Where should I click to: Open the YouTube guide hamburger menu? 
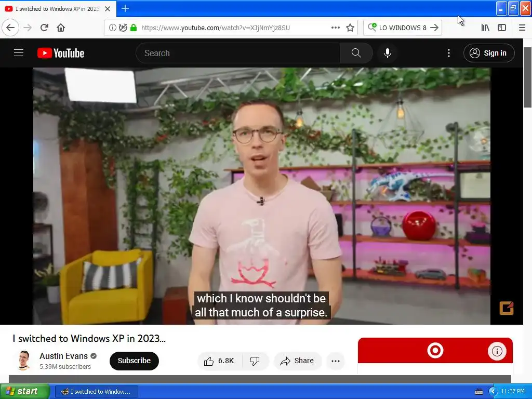19,53
